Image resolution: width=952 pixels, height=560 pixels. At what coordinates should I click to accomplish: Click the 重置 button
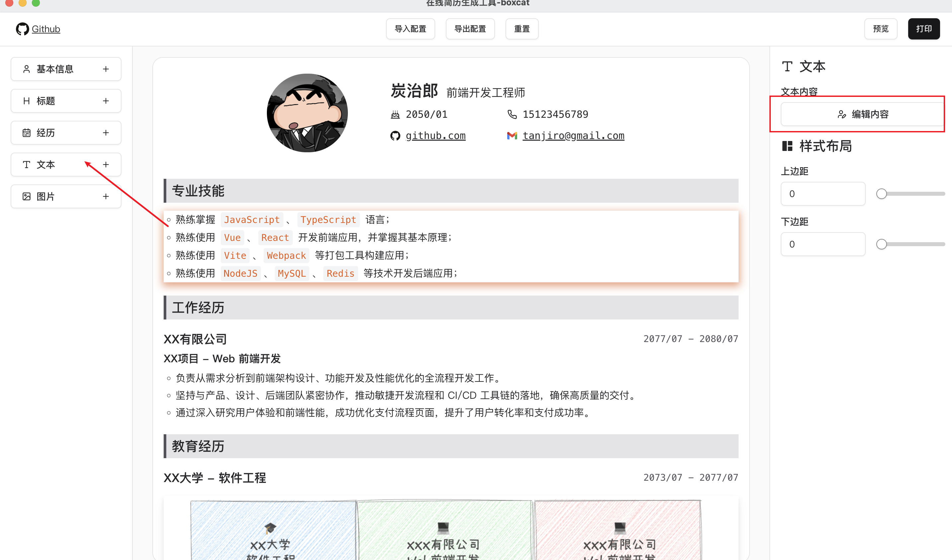pos(522,29)
